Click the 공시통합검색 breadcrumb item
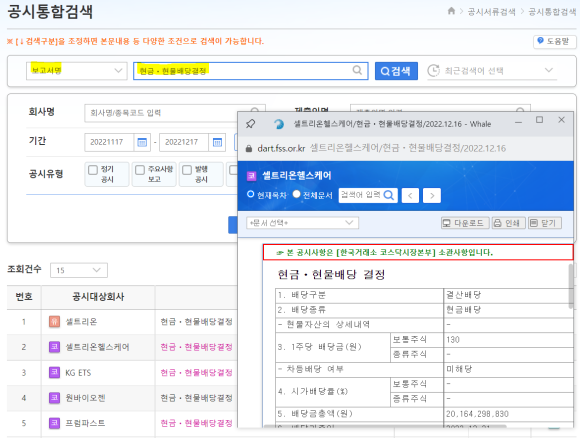Screen dimensions: 580x438 pos(552,11)
